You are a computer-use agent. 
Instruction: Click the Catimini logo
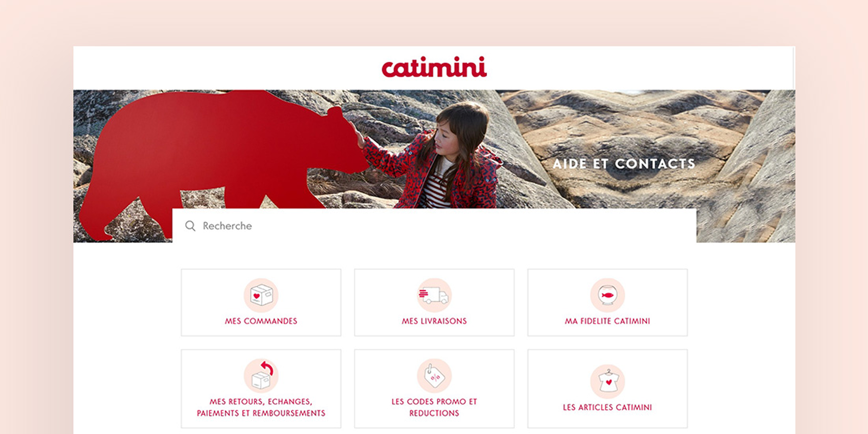(x=434, y=68)
